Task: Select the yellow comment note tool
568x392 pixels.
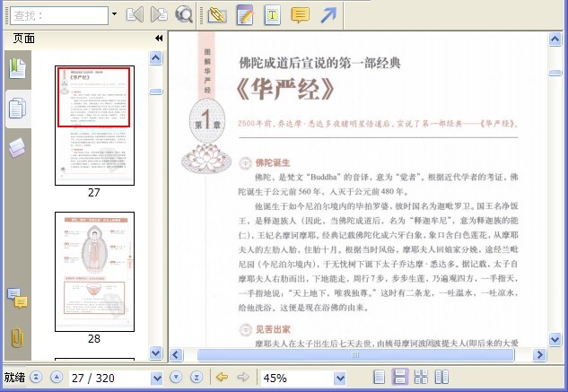Action: point(301,15)
